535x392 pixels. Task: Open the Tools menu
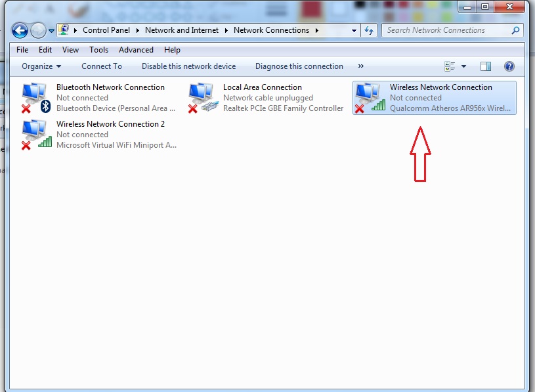[x=98, y=50]
